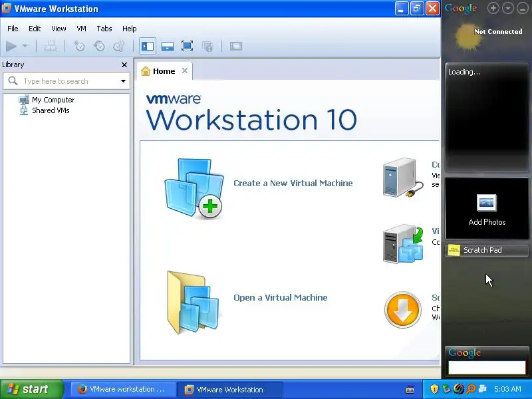Image resolution: width=532 pixels, height=399 pixels.
Task: Switch to Firefox VMware workstation taskbar item
Action: coord(123,389)
